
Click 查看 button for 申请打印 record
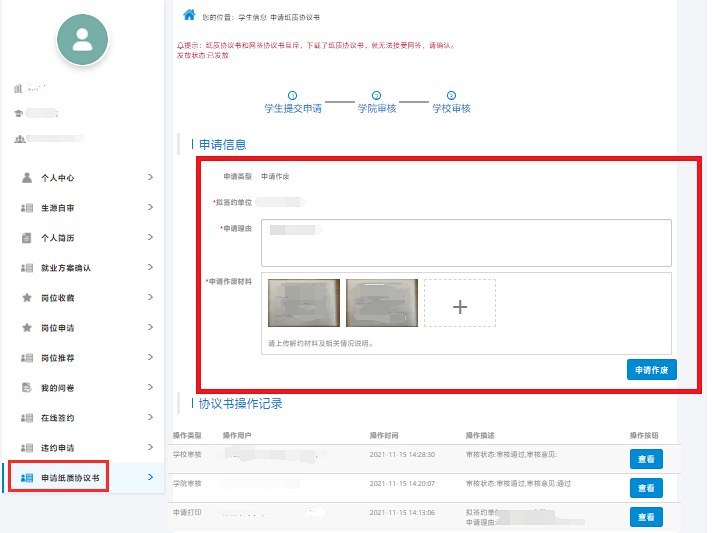coord(645,517)
